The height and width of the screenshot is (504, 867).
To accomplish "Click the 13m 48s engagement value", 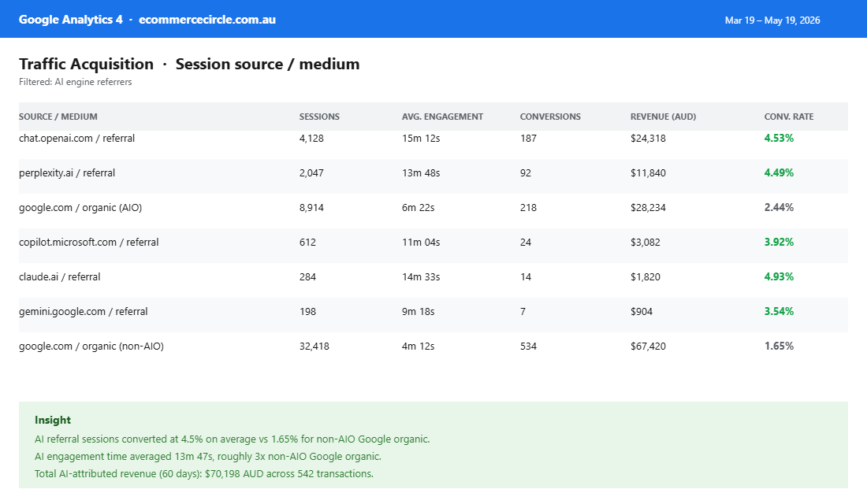I will pyautogui.click(x=421, y=173).
